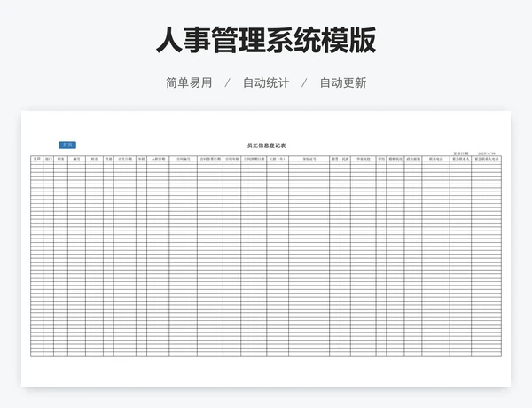Click the 婚姻状况 column header
Image resolution: width=532 pixels, height=408 pixels.
point(395,159)
